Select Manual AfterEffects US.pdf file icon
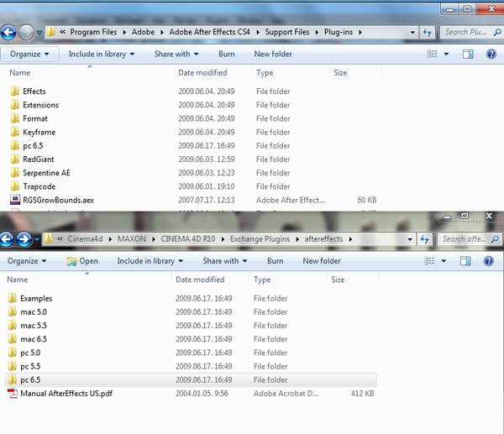 (x=13, y=393)
